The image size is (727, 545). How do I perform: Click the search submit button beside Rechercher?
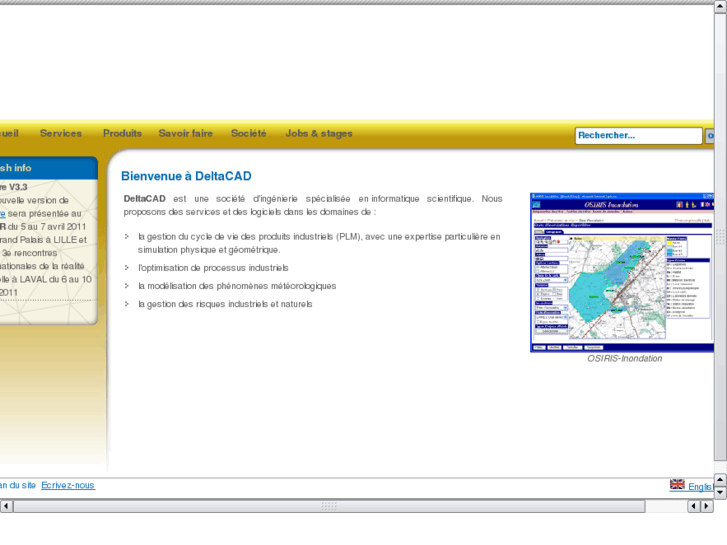[709, 135]
